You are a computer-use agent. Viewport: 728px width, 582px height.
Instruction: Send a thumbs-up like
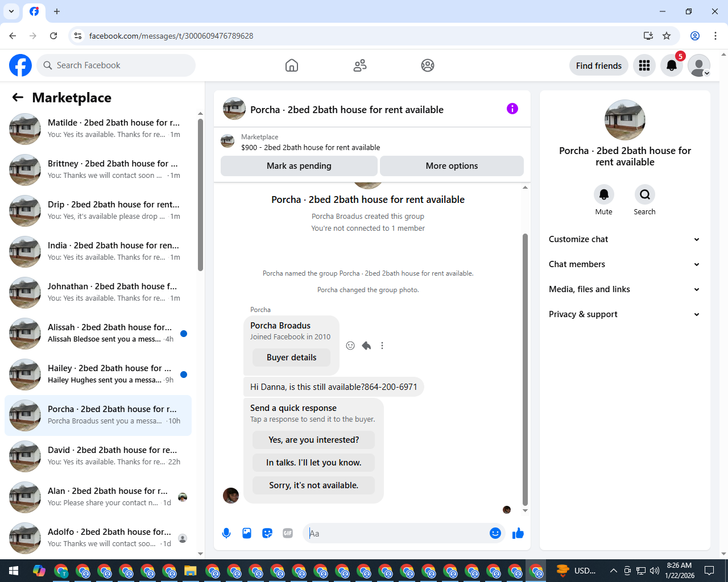click(x=518, y=533)
